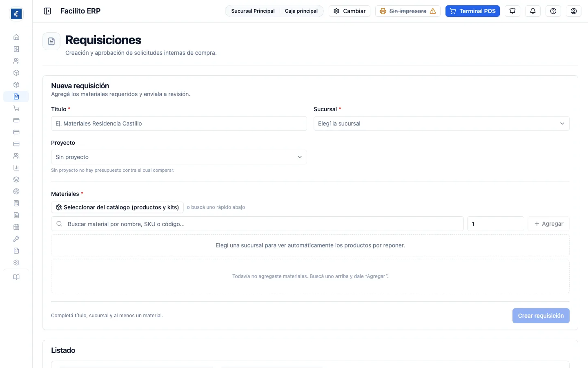Open the bar chart icon in the sidebar
The width and height of the screenshot is (588, 368).
tap(16, 168)
